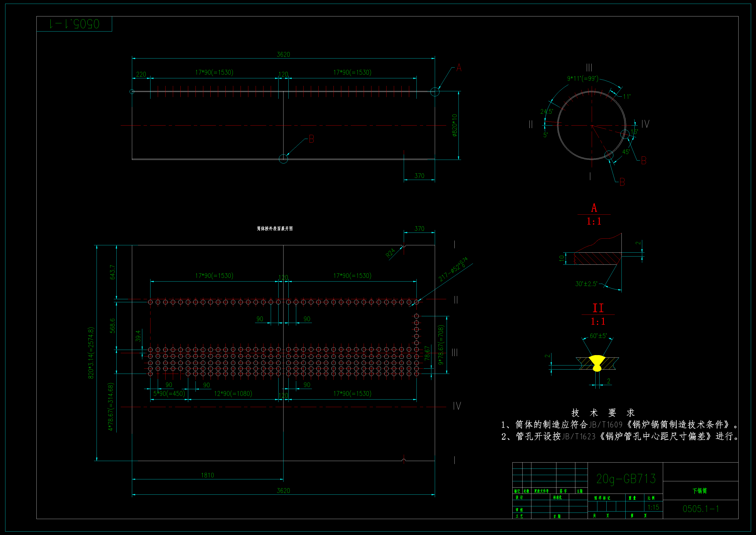This screenshot has width=756, height=535.
Task: Click the 0505.1-1 number in the title block
Action: [x=701, y=509]
